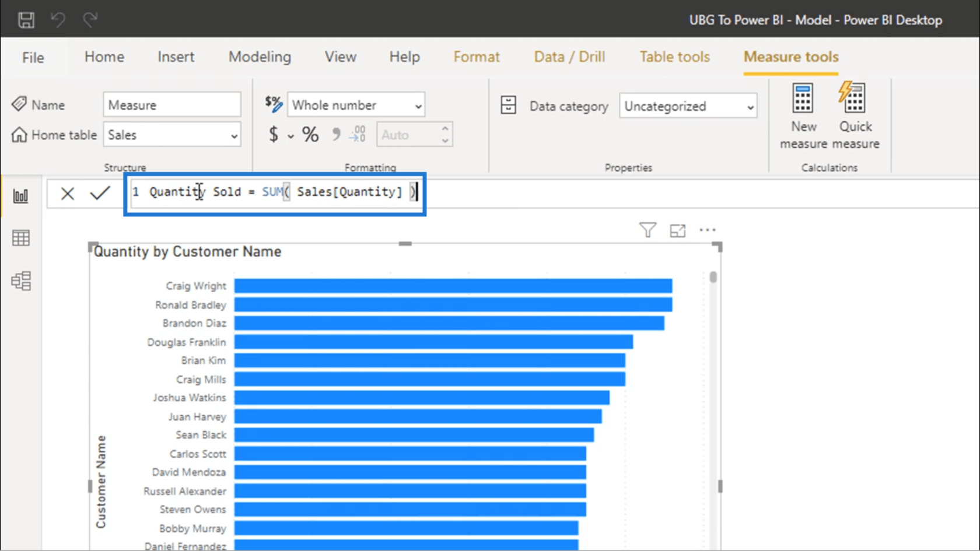Click the Juan Harvey label
This screenshot has width=980, height=551.
click(197, 416)
